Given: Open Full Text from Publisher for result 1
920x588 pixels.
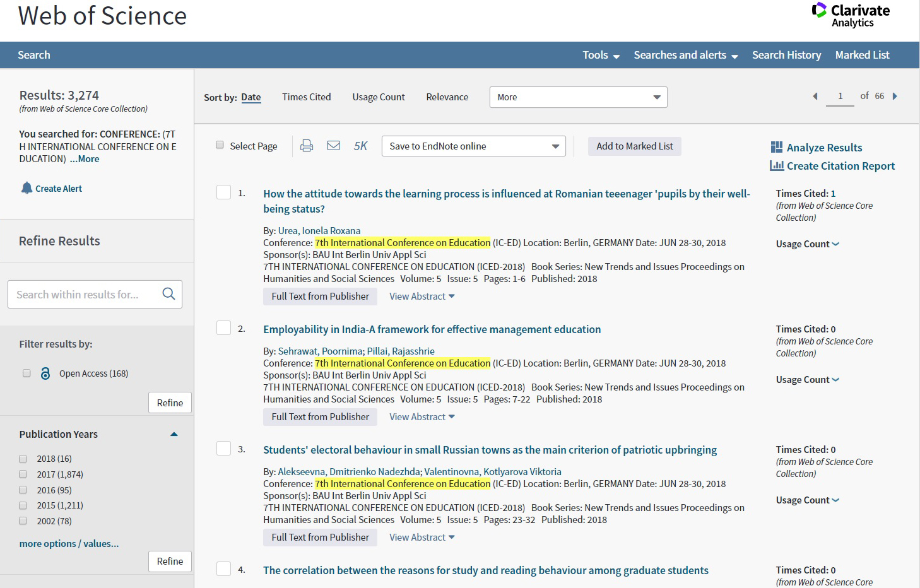Looking at the screenshot, I should [320, 296].
